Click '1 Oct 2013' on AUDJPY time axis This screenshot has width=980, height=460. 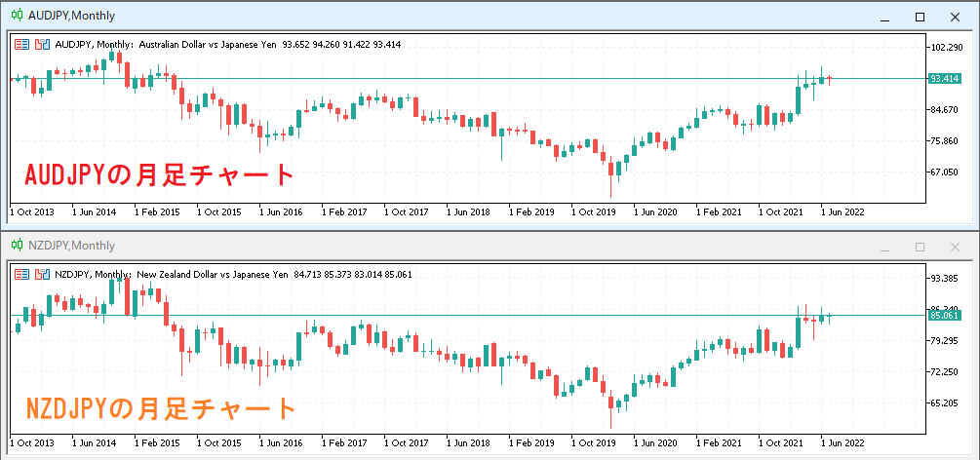pos(32,211)
